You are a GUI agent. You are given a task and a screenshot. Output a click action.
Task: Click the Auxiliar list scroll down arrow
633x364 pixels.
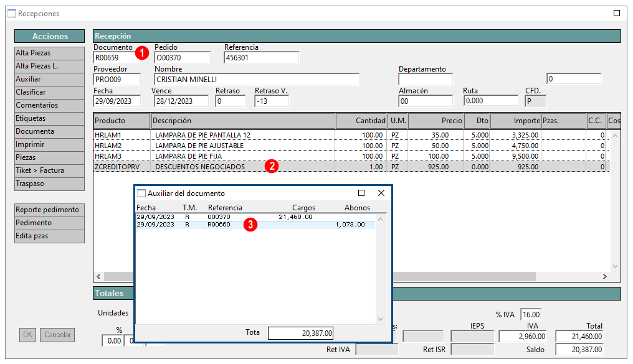tap(380, 319)
